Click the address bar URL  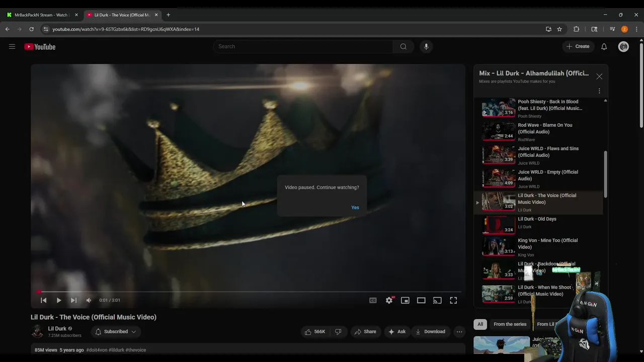[x=126, y=29]
